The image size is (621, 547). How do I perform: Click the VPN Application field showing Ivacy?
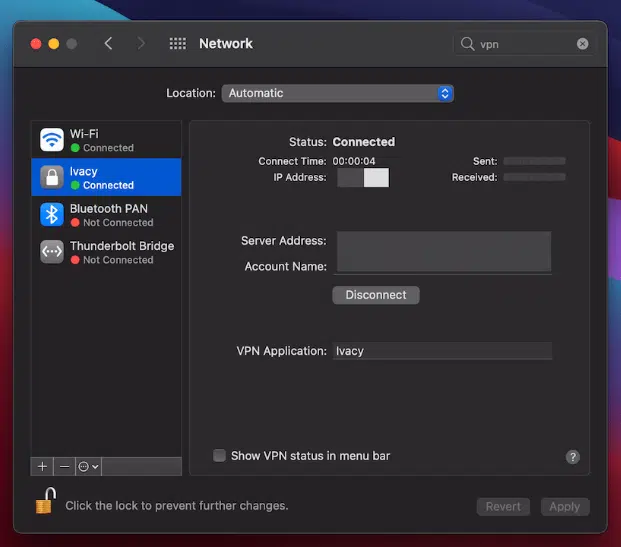click(442, 351)
